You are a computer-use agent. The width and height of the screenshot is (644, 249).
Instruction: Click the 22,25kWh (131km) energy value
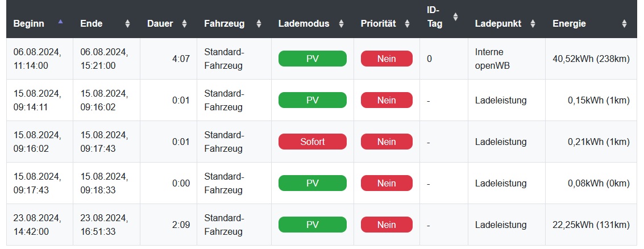[x=591, y=225]
